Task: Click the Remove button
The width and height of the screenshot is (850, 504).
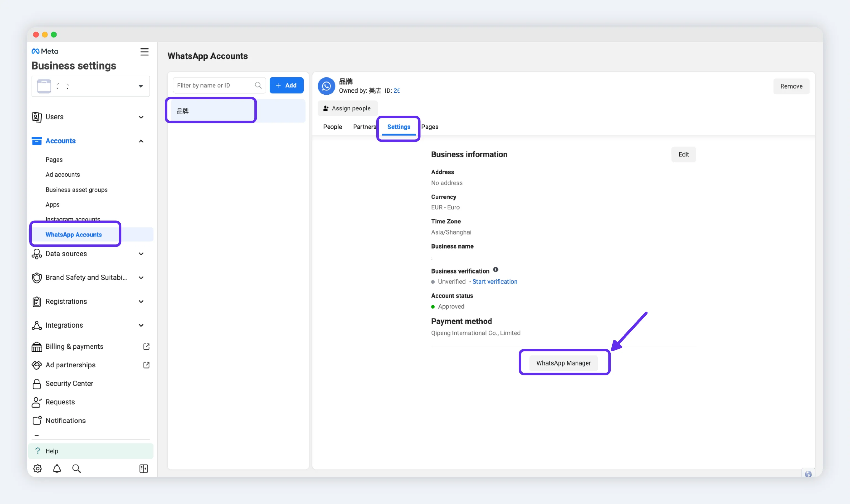Action: coord(791,86)
